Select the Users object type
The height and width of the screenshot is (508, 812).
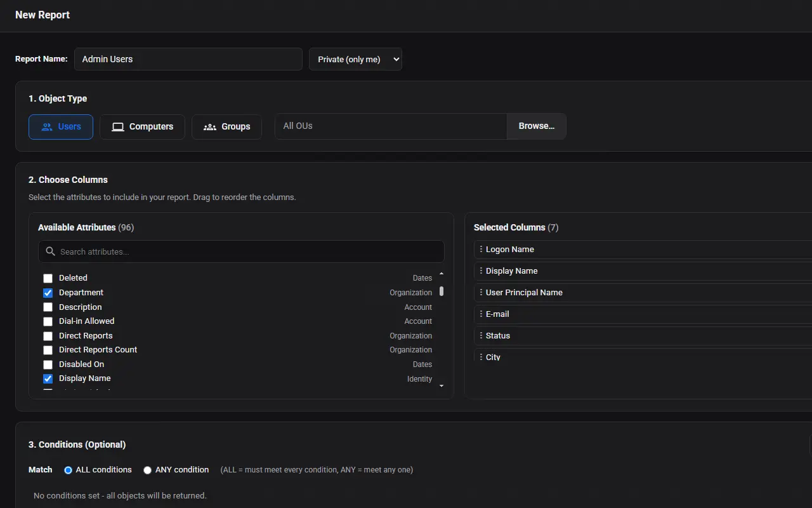click(x=61, y=127)
